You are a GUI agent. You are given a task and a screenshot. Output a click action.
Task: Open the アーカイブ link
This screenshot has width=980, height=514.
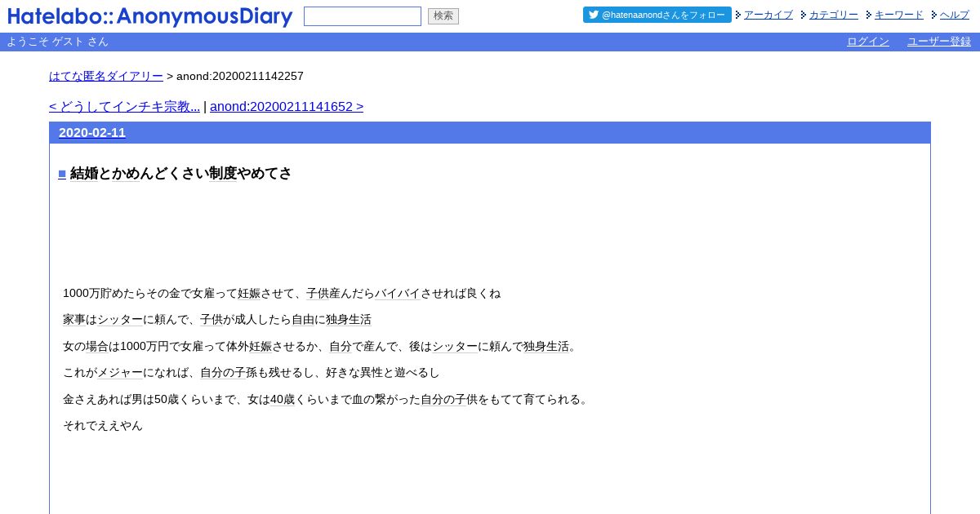pyautogui.click(x=768, y=15)
